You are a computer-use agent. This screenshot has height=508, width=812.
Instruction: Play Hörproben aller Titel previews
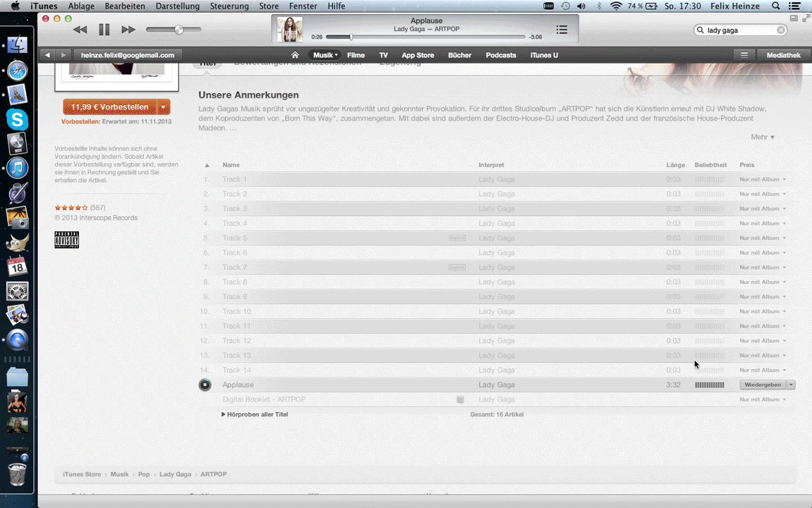pos(254,414)
